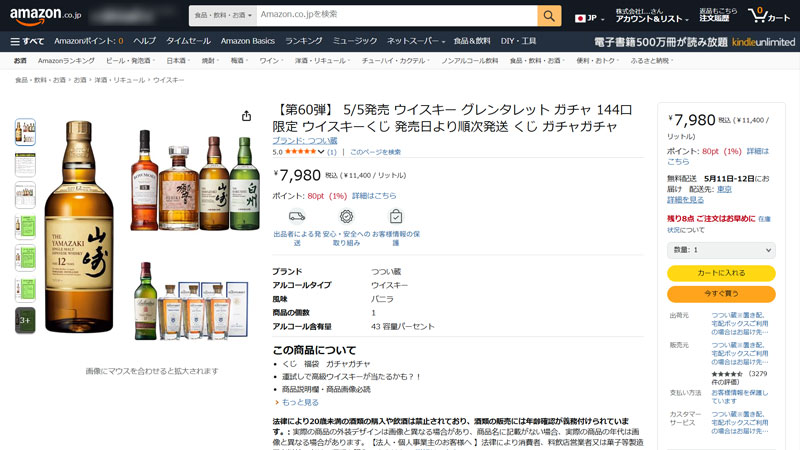Click the このページを検索 link
The width and height of the screenshot is (800, 450).
376,152
